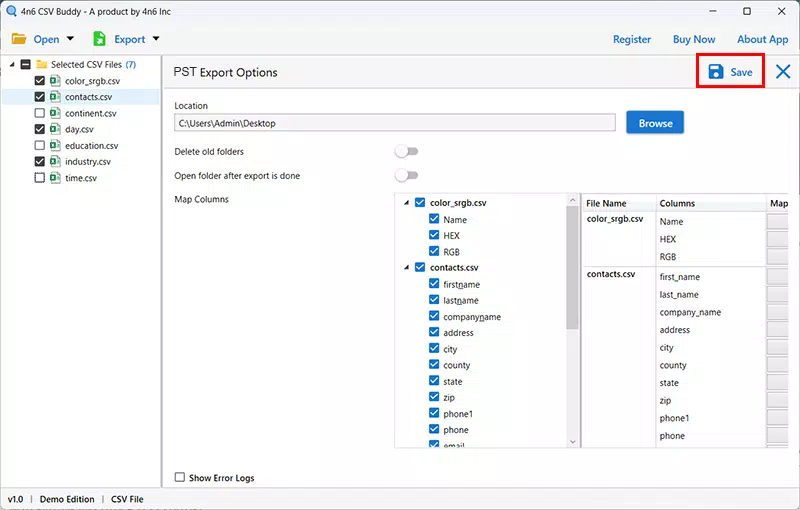Uncheck contacts.csv in the left file tree

(x=39, y=96)
